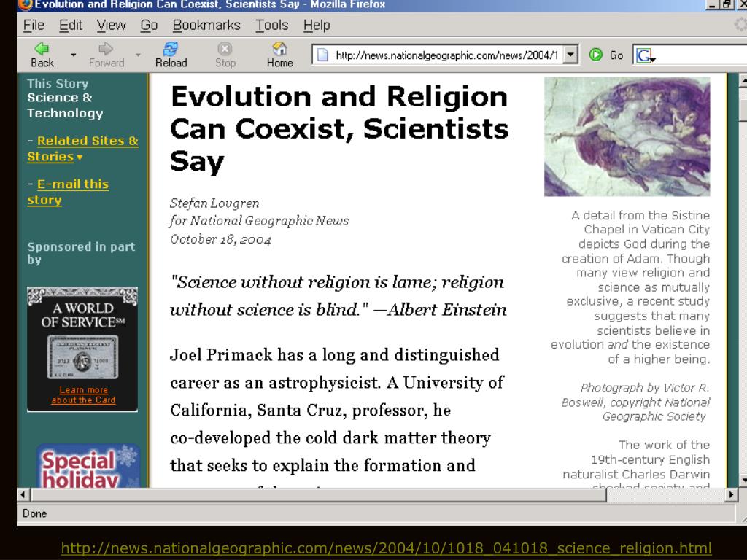Open the Related Sites & Stories link
747x560 pixels.
83,149
